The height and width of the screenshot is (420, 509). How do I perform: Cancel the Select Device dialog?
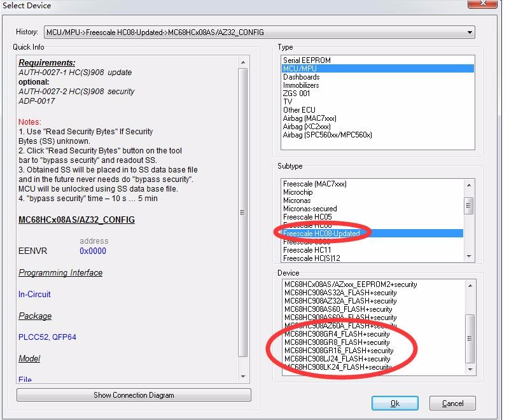click(x=452, y=403)
